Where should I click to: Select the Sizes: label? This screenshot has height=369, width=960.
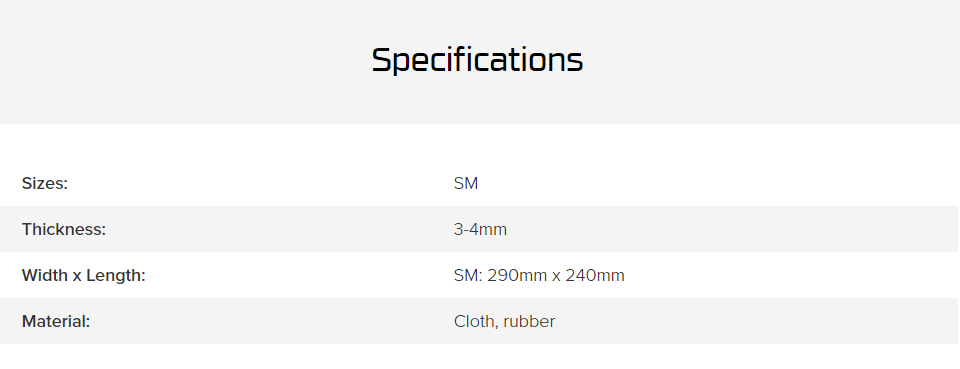point(45,183)
